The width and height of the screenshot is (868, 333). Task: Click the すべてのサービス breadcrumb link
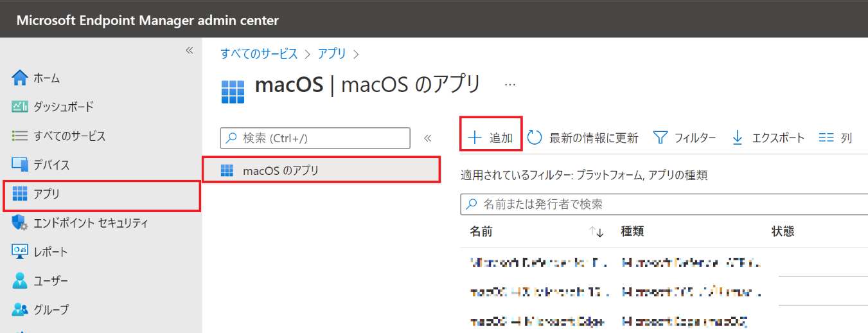tap(259, 53)
